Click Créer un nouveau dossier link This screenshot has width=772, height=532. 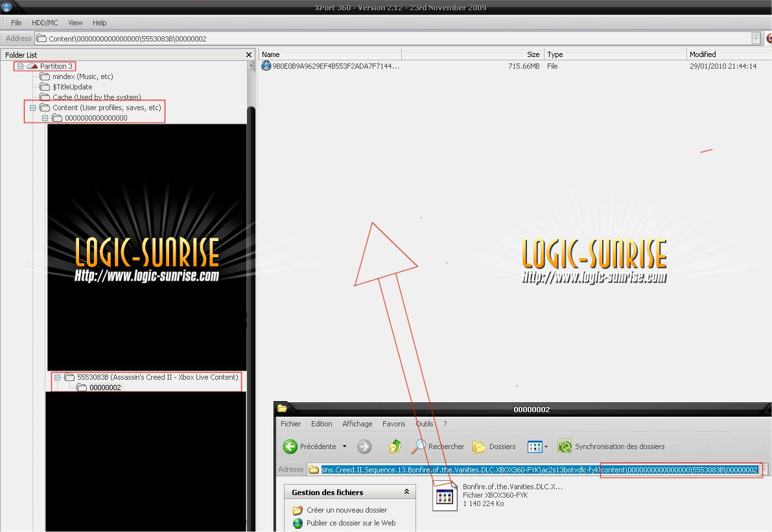coord(347,510)
